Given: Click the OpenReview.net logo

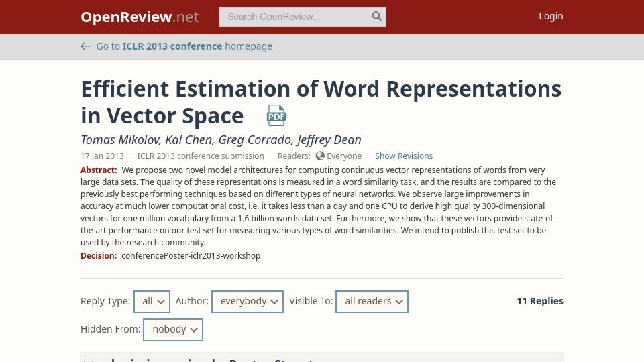Looking at the screenshot, I should (140, 17).
